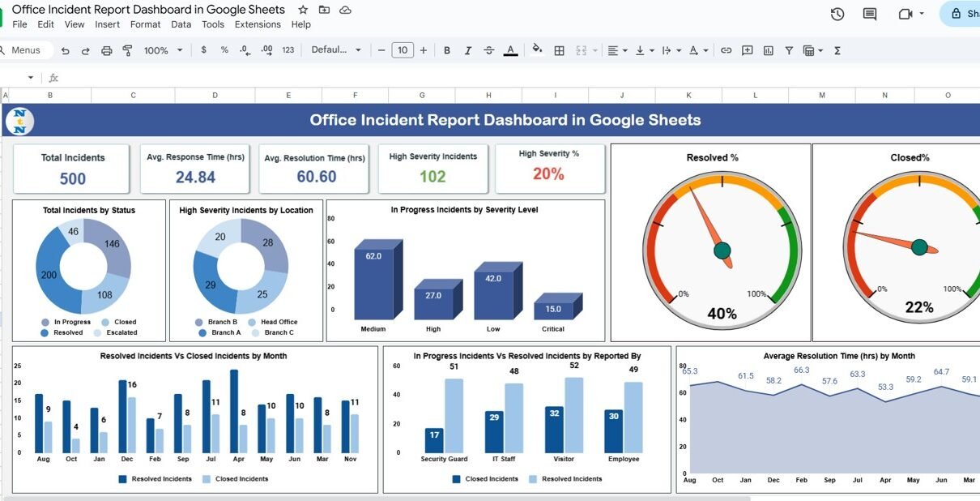Click the create filter icon
Viewport: 980px width, 501px height.
(x=788, y=50)
